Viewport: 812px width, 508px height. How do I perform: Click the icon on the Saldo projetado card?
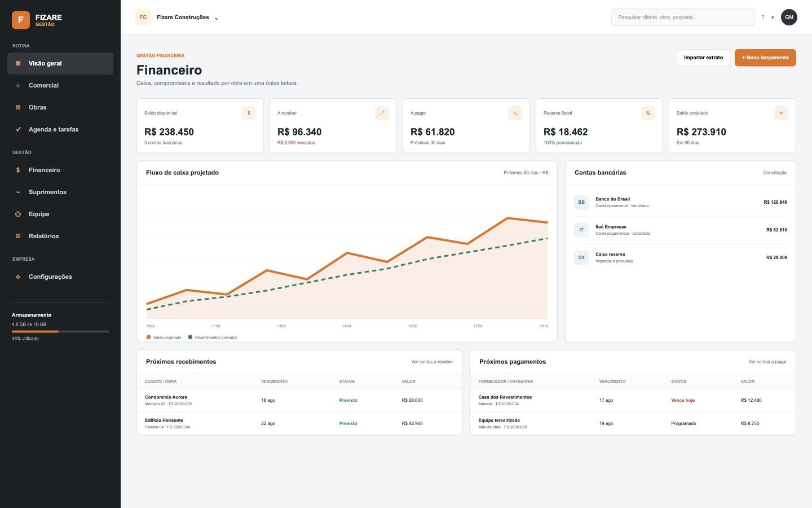tap(781, 113)
